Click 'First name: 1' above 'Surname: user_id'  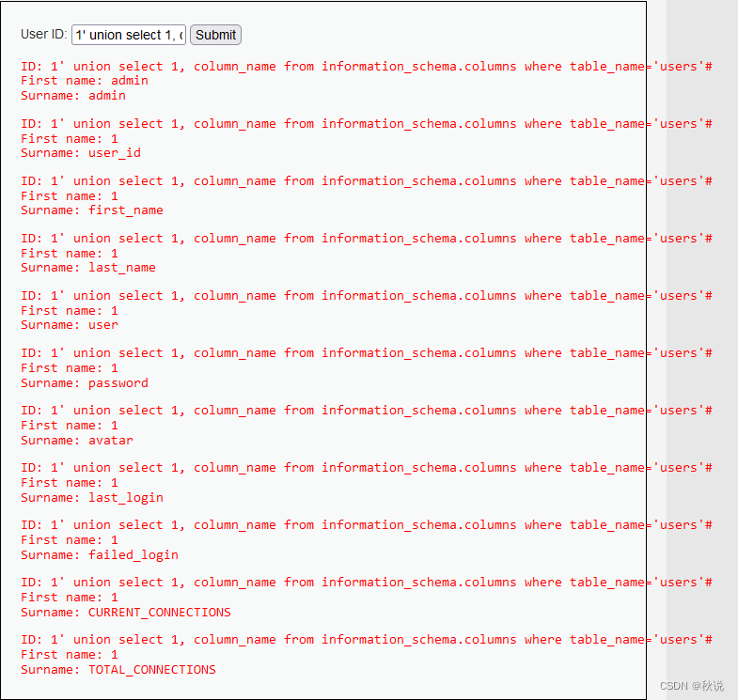click(x=70, y=139)
